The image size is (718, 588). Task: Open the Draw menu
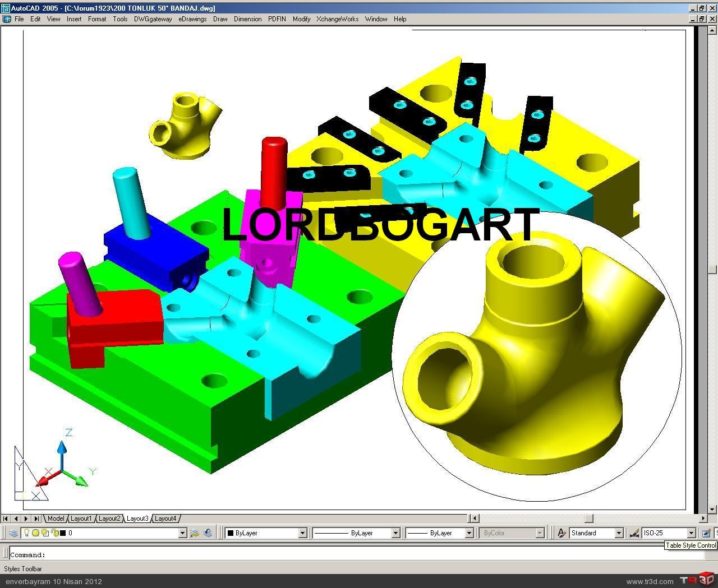(220, 19)
